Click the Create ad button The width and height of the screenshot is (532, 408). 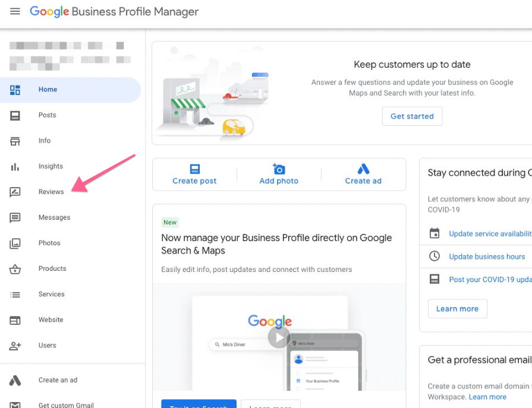coord(363,175)
